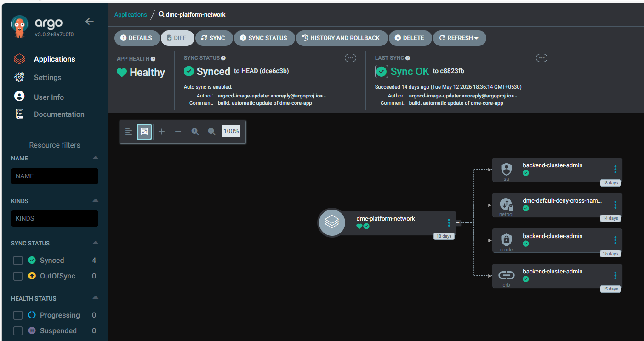The height and width of the screenshot is (341, 644).
Task: Open kebab menu of dme-default-deny-cross-nam node
Action: pyautogui.click(x=615, y=205)
